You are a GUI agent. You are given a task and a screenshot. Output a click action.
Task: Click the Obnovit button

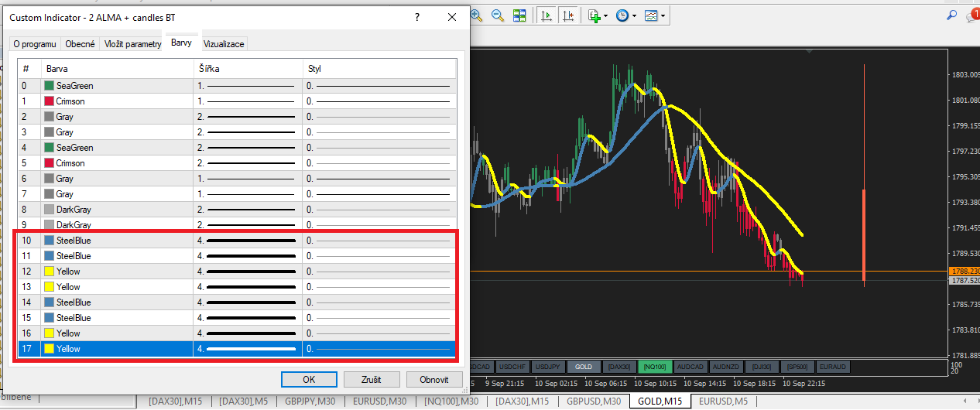(x=434, y=380)
